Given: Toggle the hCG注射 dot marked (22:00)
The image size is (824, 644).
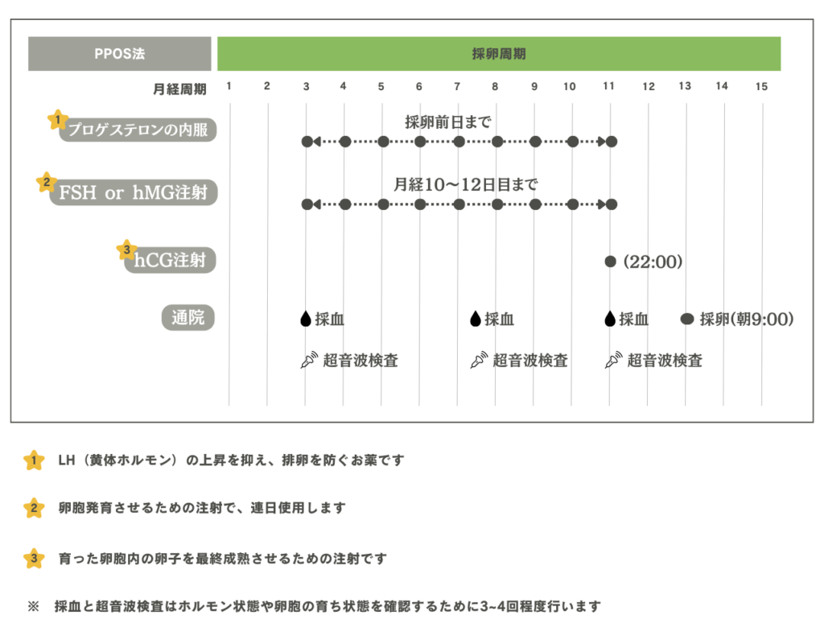Looking at the screenshot, I should [x=610, y=261].
